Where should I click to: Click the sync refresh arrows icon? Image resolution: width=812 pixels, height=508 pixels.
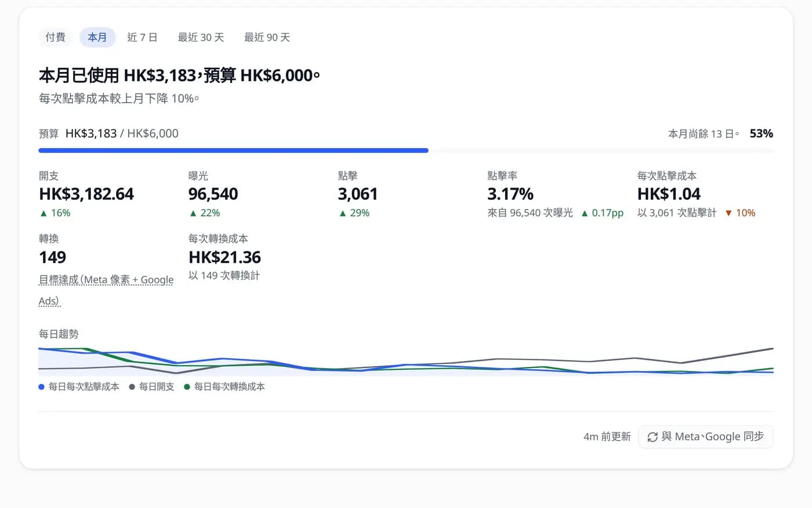point(652,437)
